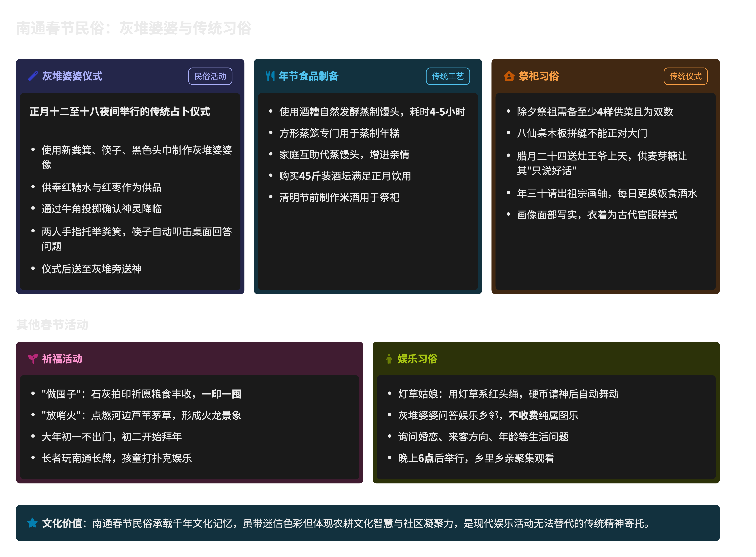Image resolution: width=756 pixels, height=557 pixels.
Task: Select the 祭祀习俗 card heading
Action: click(x=538, y=76)
